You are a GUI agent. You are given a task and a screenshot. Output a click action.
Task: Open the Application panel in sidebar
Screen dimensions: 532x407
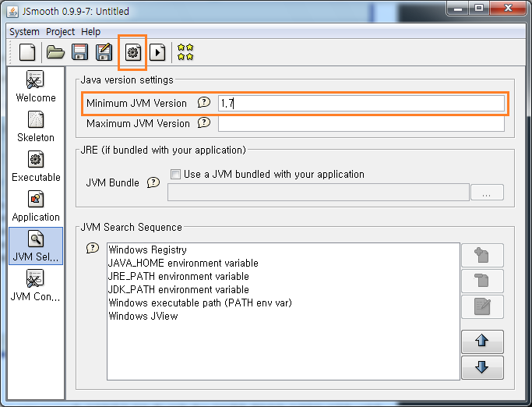36,206
